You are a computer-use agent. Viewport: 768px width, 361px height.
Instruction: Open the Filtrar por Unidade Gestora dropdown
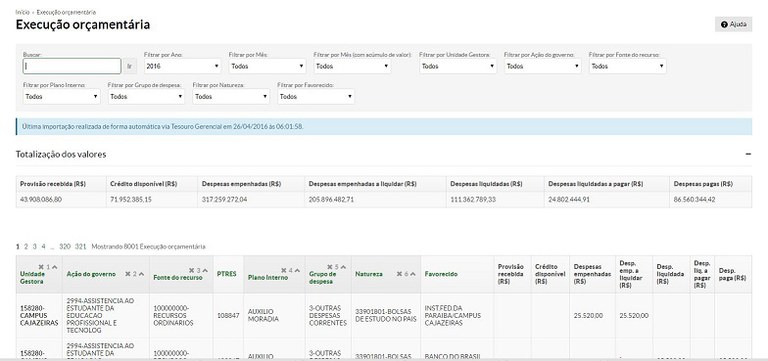tap(458, 66)
